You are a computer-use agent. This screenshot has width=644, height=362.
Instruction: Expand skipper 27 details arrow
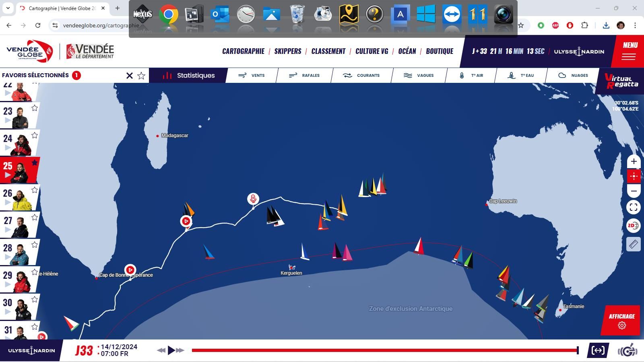coord(8,230)
